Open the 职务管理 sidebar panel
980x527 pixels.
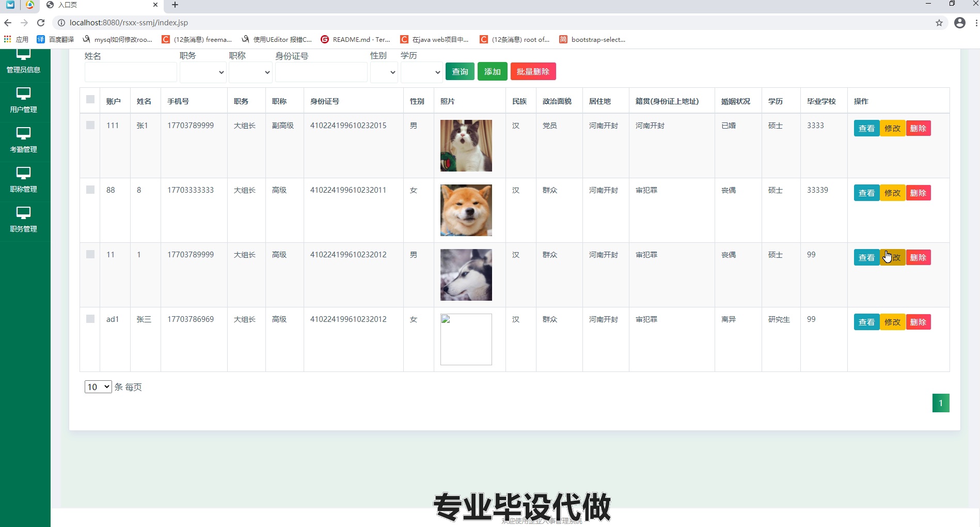click(23, 221)
